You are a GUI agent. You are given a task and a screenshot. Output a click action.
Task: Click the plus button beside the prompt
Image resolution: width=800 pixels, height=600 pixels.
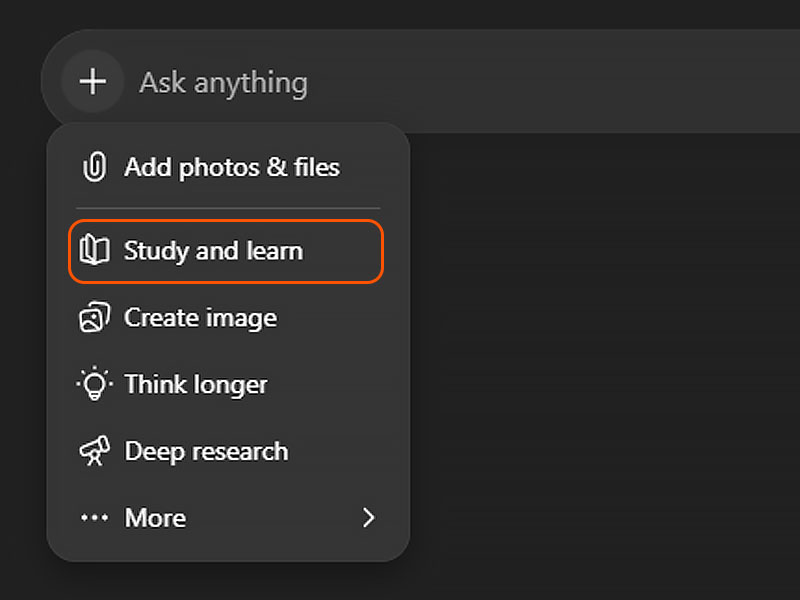point(92,81)
